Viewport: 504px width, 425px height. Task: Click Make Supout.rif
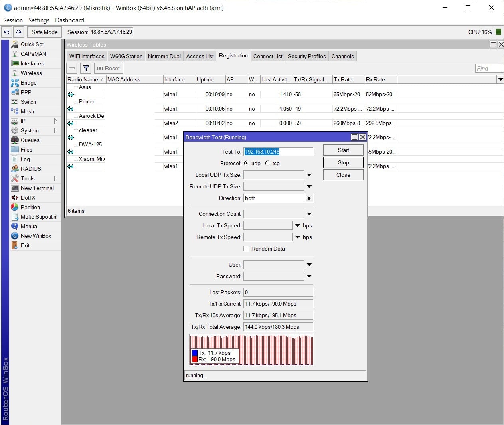click(x=39, y=217)
